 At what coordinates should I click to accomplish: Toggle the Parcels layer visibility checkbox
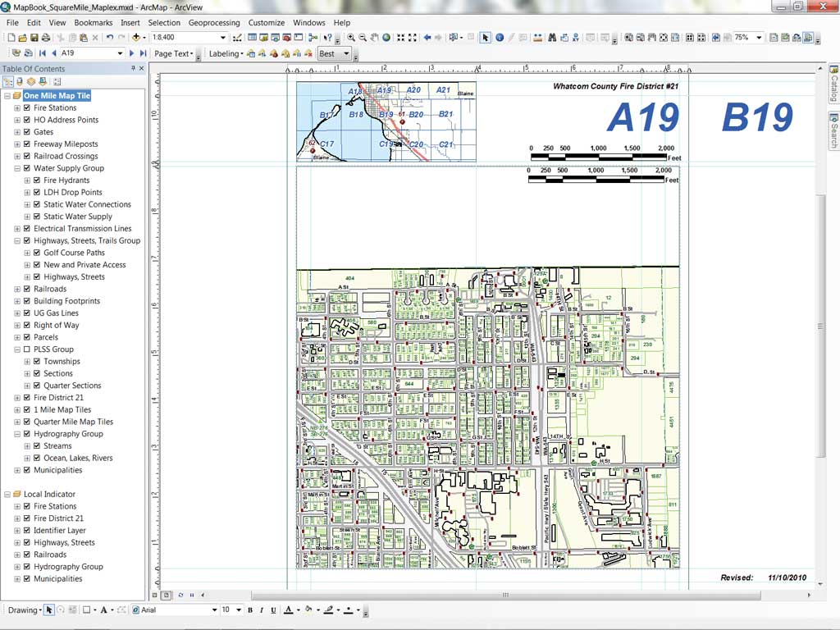click(27, 337)
